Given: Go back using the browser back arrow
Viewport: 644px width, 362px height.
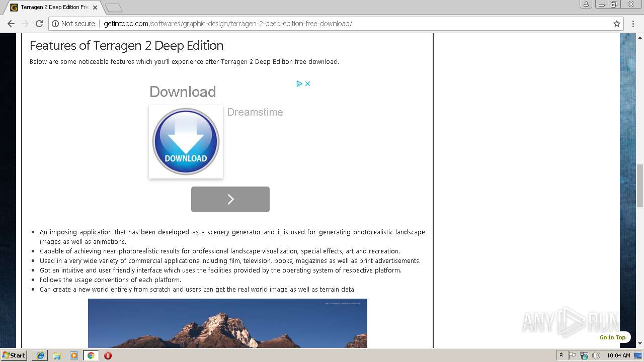Looking at the screenshot, I should [11, 24].
